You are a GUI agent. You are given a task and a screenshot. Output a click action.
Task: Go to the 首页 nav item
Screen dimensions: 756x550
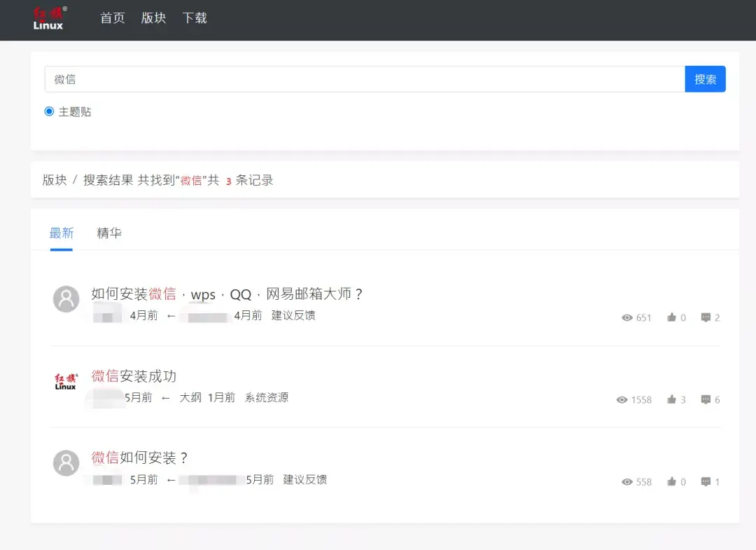pyautogui.click(x=112, y=18)
